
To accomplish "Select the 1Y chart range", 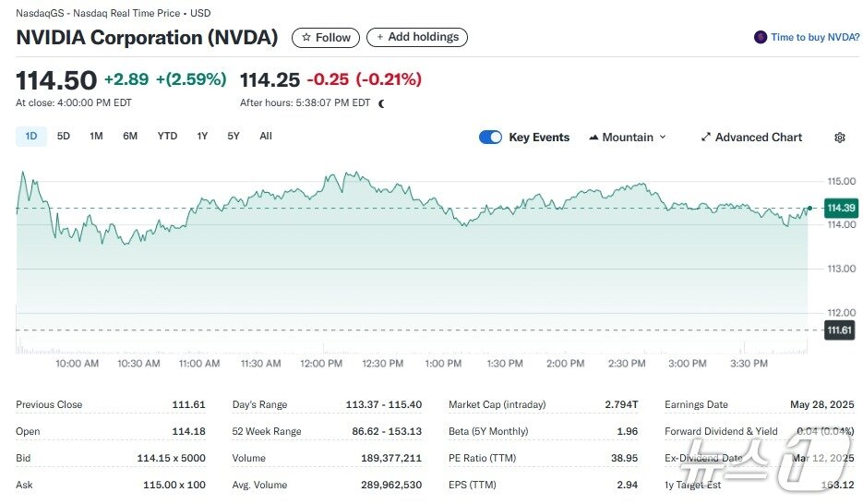I will click(x=202, y=137).
